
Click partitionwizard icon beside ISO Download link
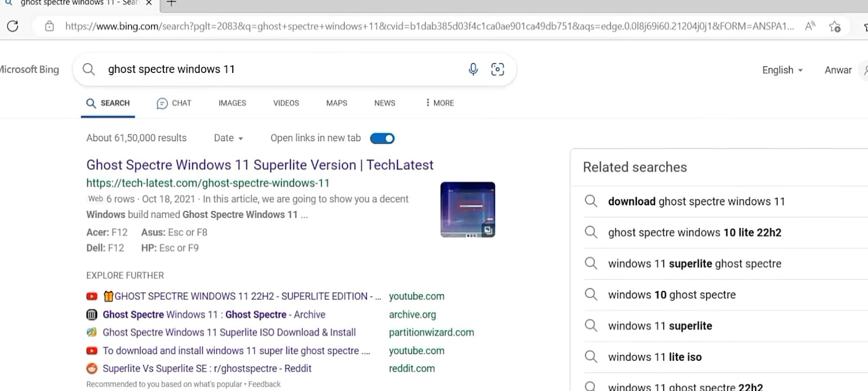[x=92, y=332]
